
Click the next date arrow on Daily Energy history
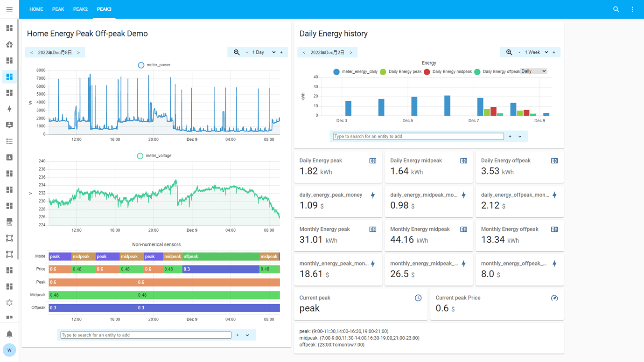pos(350,52)
